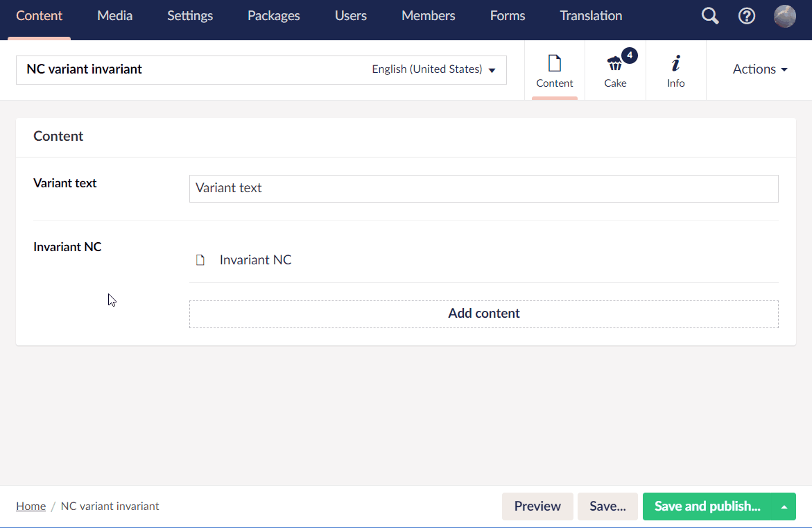Open your user profile avatar
Viewport: 812px width, 528px height.
click(784, 15)
